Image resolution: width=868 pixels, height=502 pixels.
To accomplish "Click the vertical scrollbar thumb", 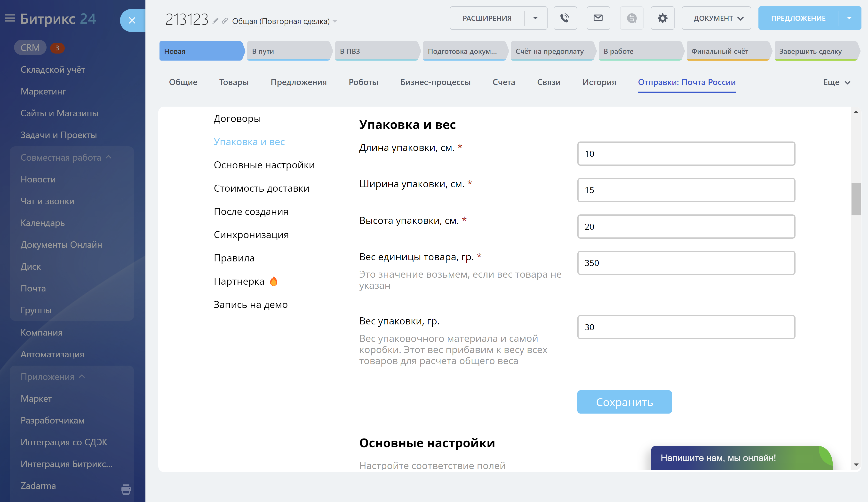I will [856, 199].
